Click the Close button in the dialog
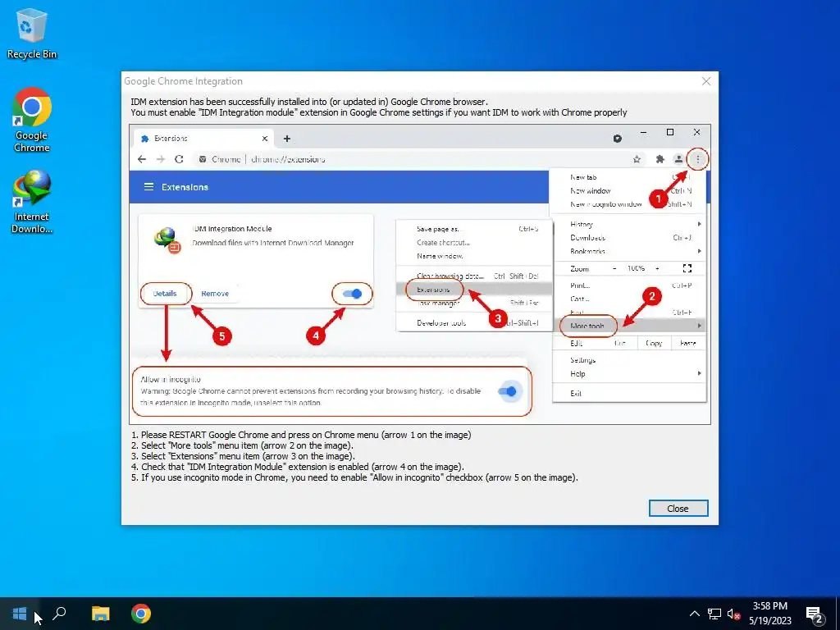The width and height of the screenshot is (840, 630). (x=678, y=509)
